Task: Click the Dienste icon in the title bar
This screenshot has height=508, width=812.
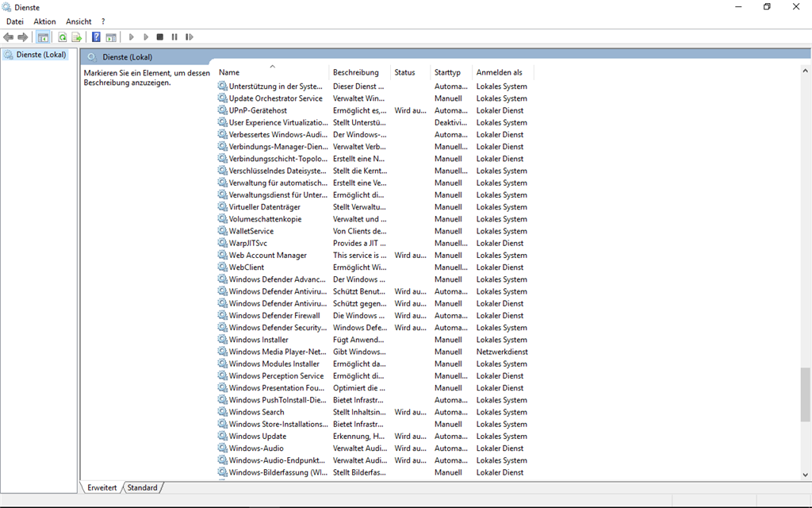Action: [6, 7]
